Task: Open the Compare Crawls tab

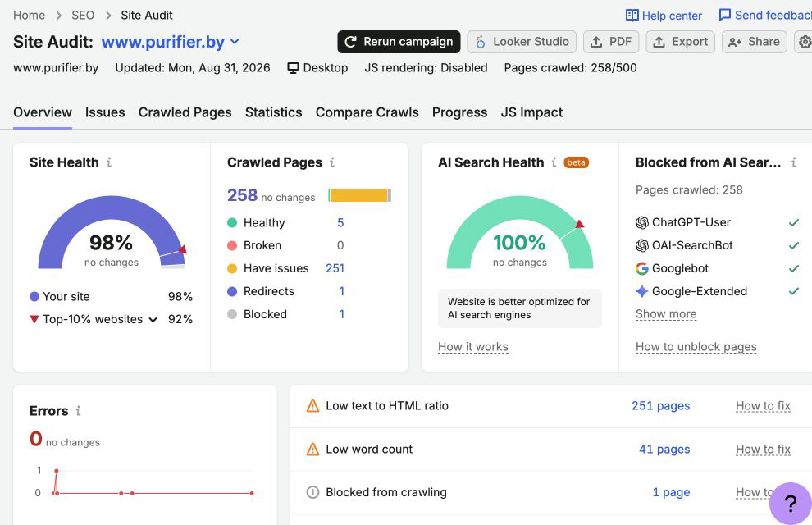Action: click(x=367, y=112)
